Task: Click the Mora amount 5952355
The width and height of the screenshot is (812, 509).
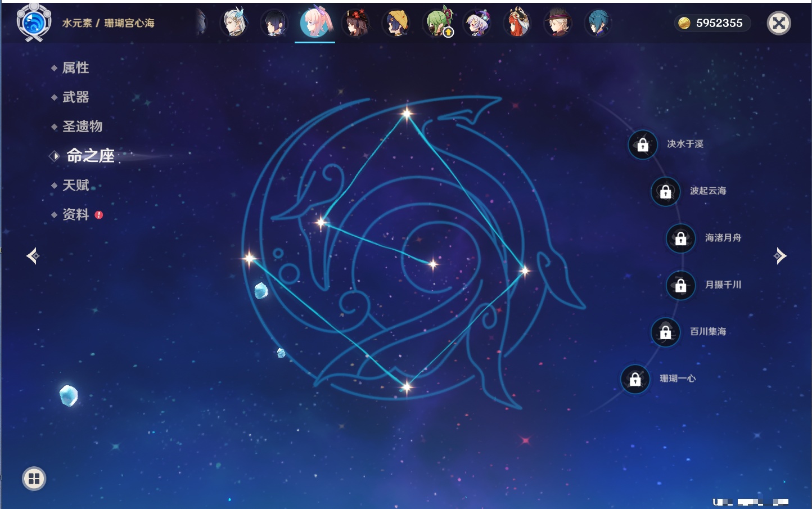Action: click(x=719, y=23)
